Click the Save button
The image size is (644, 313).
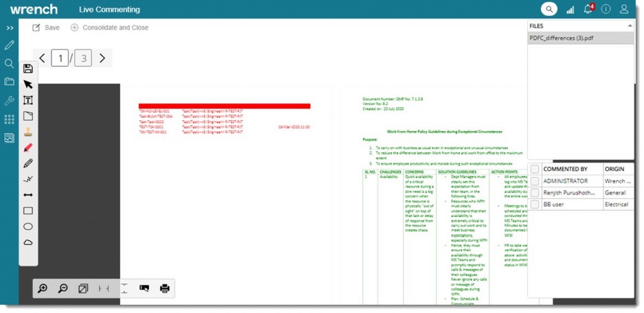click(x=46, y=27)
